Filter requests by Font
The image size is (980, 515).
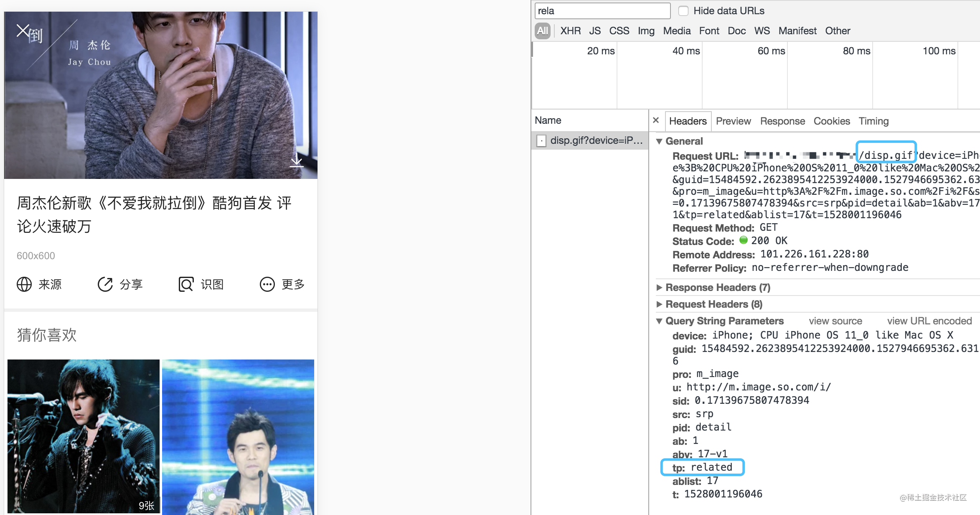click(709, 31)
